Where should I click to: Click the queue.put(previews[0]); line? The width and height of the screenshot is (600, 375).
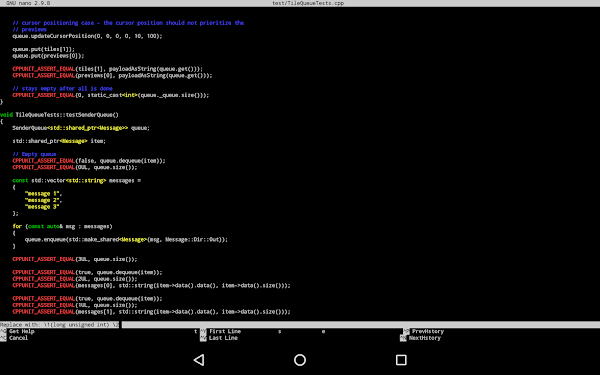pos(48,55)
